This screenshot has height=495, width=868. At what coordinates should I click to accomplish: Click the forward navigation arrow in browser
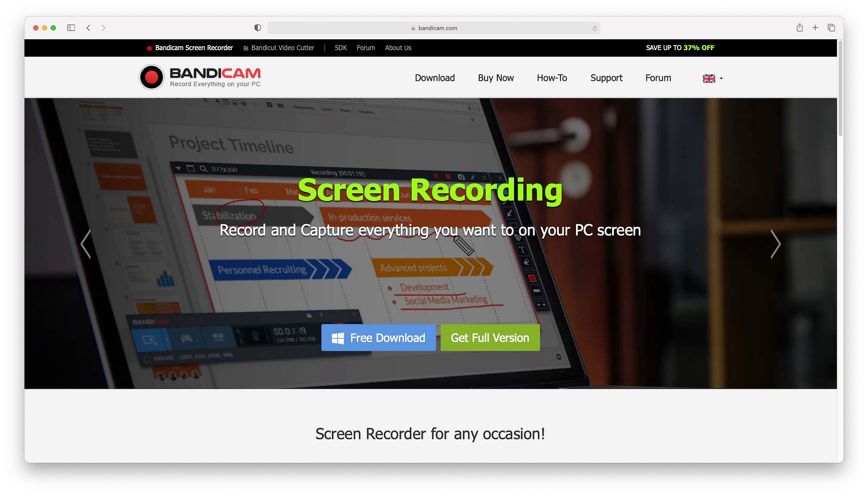tap(103, 28)
